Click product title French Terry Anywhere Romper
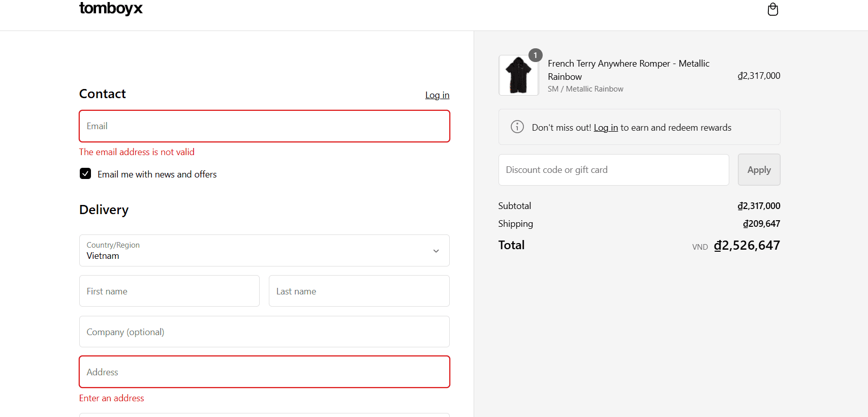868x417 pixels. (629, 70)
